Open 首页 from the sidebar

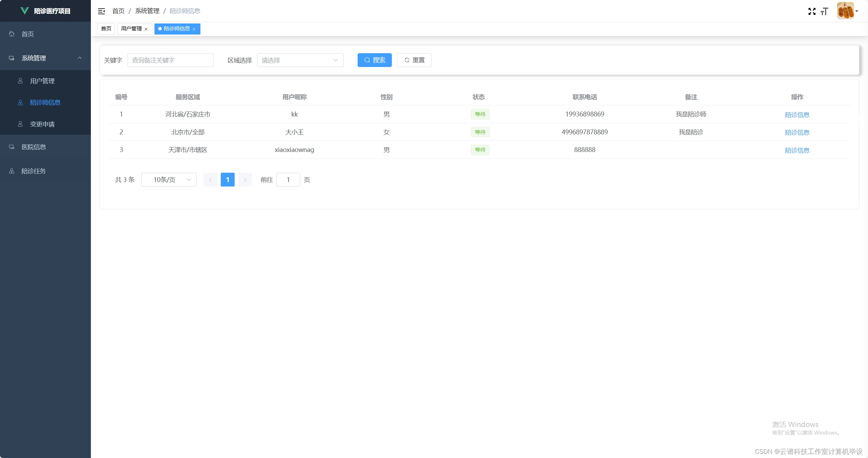tap(28, 34)
